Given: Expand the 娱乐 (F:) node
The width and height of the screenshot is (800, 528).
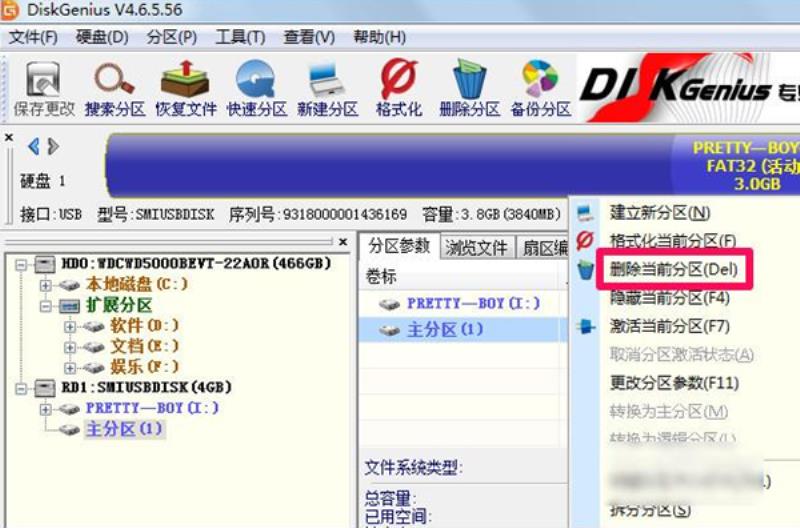Looking at the screenshot, I should [70, 367].
